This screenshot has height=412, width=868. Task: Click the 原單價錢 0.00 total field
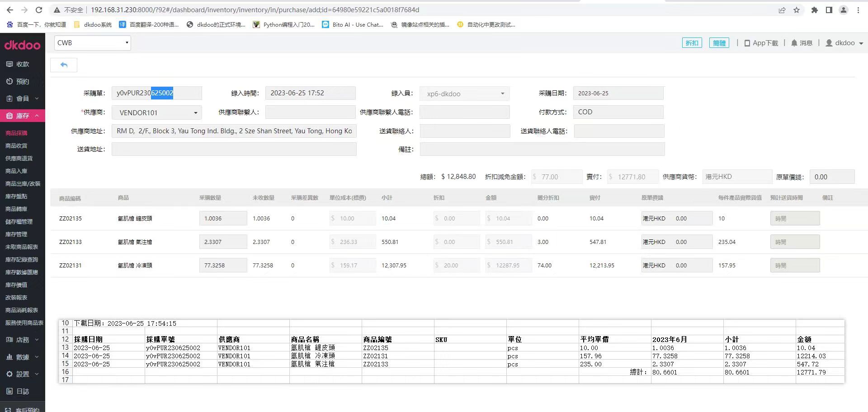point(832,177)
